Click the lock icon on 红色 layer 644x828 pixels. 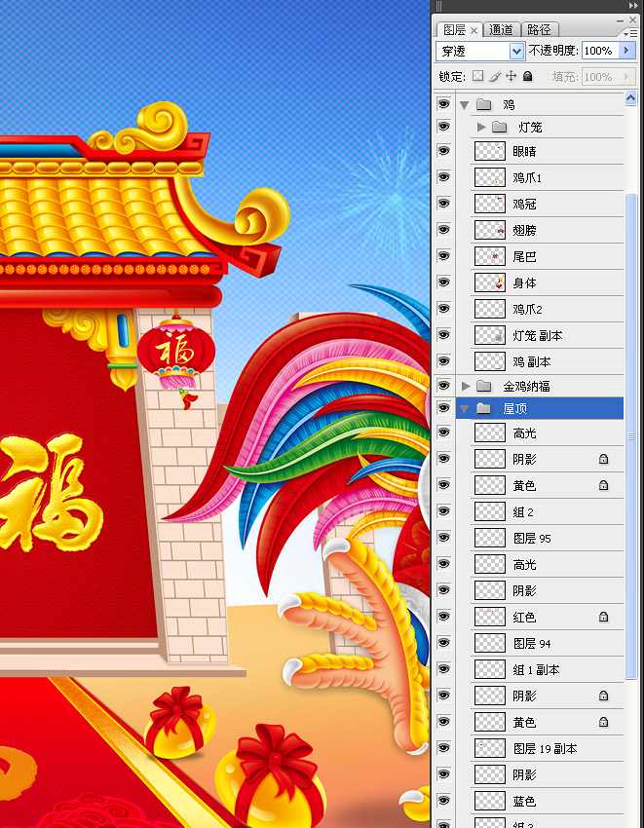coord(603,617)
